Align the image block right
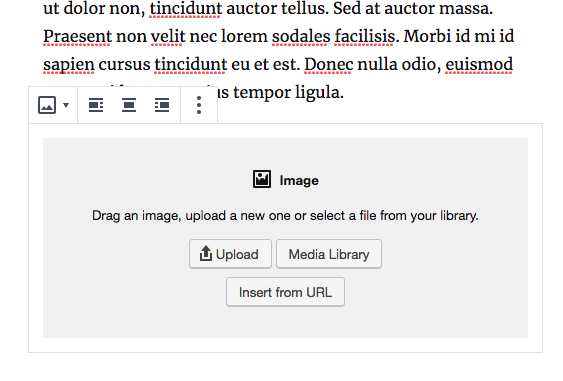The width and height of the screenshot is (563, 381). click(x=162, y=105)
